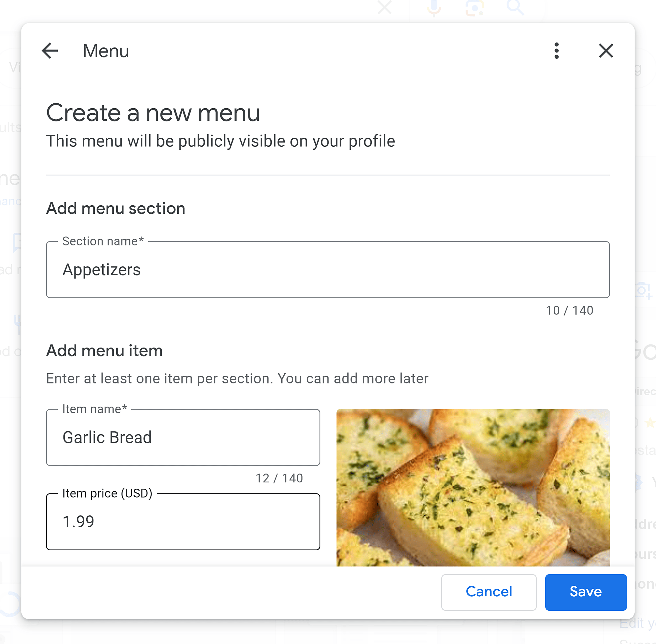Cancel creating the menu
The height and width of the screenshot is (644, 656).
click(x=489, y=592)
